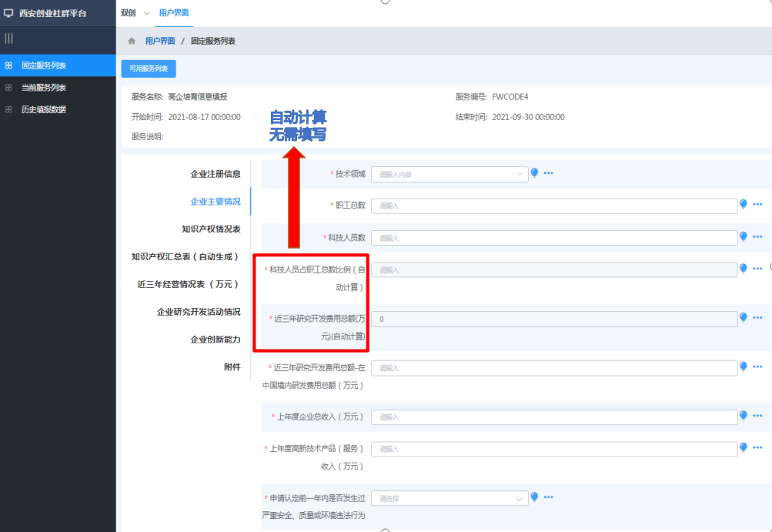Open the hint lightbulb for 技术领域
The image size is (772, 532).
(x=534, y=173)
